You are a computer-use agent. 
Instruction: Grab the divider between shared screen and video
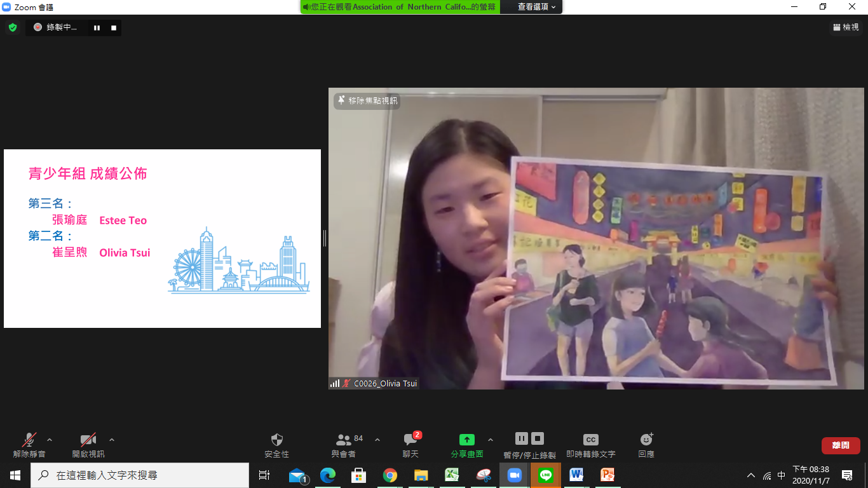pos(325,238)
